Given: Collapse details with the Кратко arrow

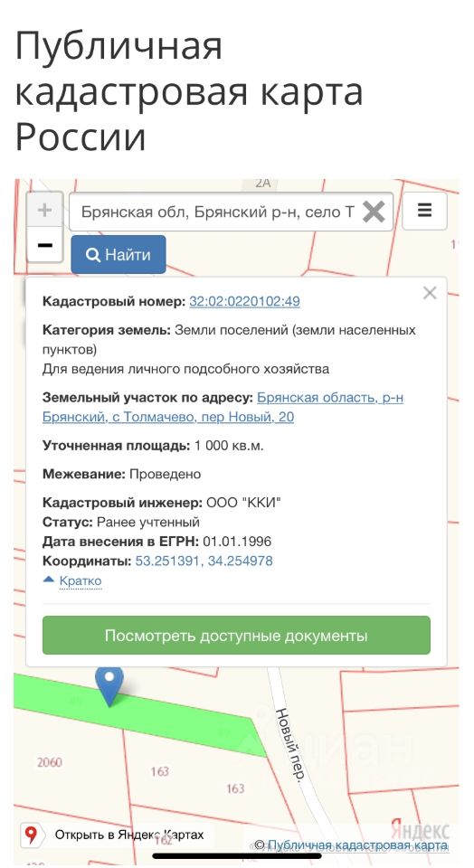Looking at the screenshot, I should click(x=49, y=580).
